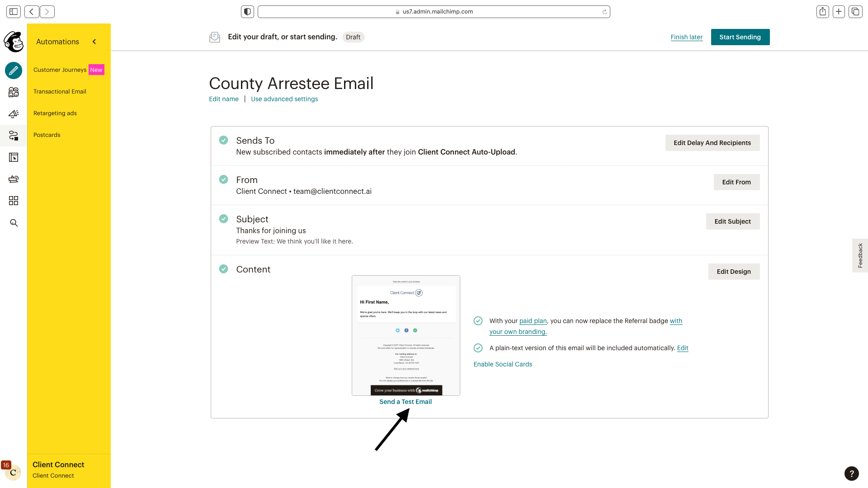The height and width of the screenshot is (488, 868).
Task: Select the Automations icon in sidebar
Action: coord(14,136)
